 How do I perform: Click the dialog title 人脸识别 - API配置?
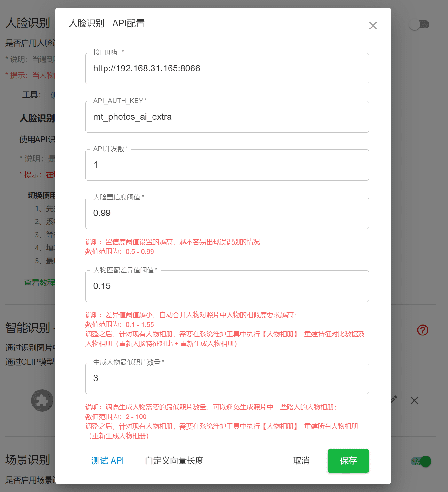(x=107, y=23)
